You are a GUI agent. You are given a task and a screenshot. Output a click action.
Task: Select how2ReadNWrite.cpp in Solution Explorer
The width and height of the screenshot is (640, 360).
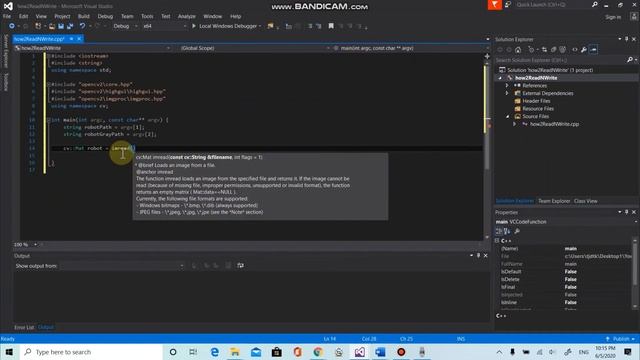coord(554,124)
